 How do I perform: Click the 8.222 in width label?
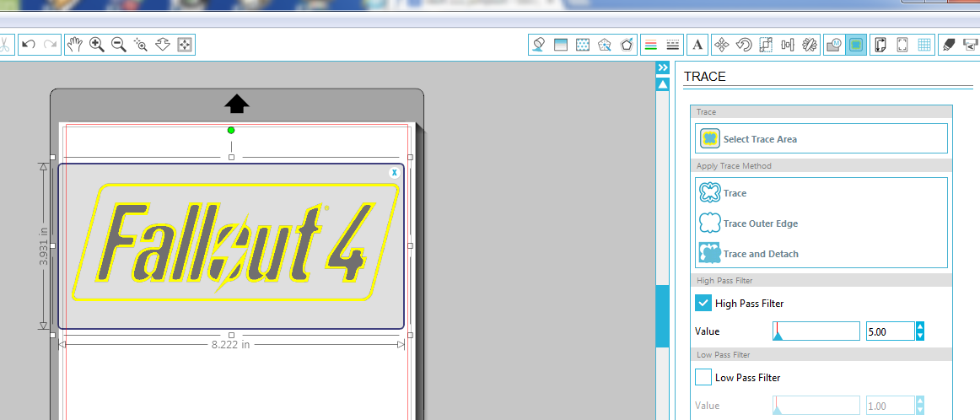[x=230, y=344]
